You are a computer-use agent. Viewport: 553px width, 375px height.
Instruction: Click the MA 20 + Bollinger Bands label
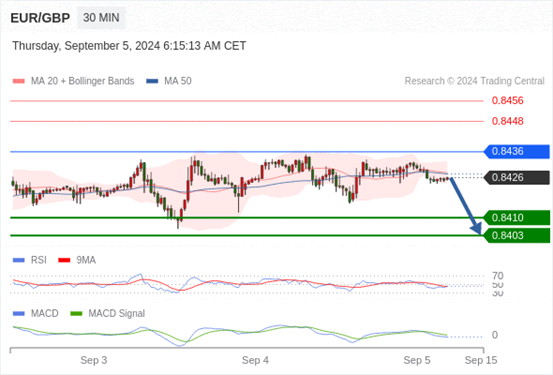83,81
